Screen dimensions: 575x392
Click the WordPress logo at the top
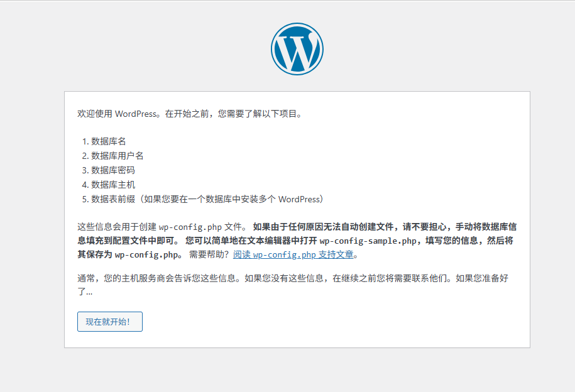(297, 50)
